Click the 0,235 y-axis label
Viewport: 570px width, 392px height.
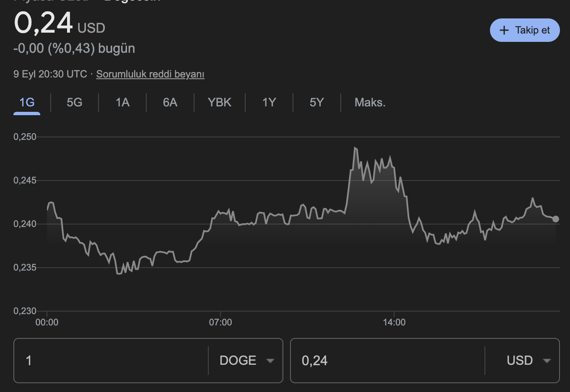pyautogui.click(x=25, y=267)
